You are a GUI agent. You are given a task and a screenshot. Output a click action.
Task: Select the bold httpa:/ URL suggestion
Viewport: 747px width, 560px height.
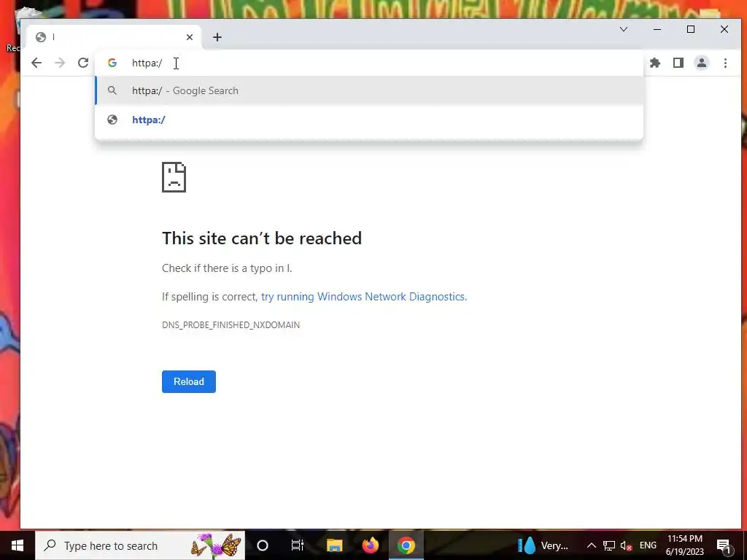click(369, 120)
